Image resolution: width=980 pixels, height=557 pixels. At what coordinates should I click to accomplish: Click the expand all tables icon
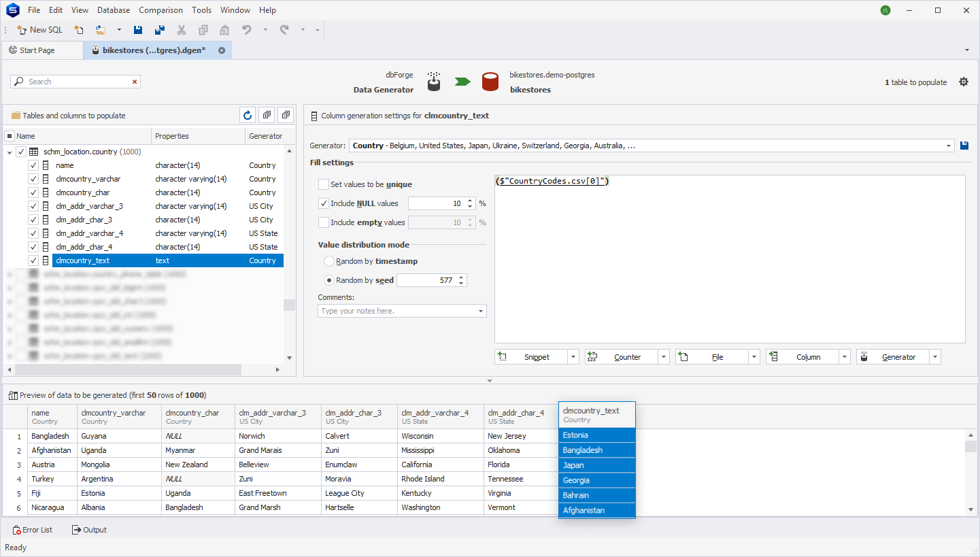pos(267,116)
